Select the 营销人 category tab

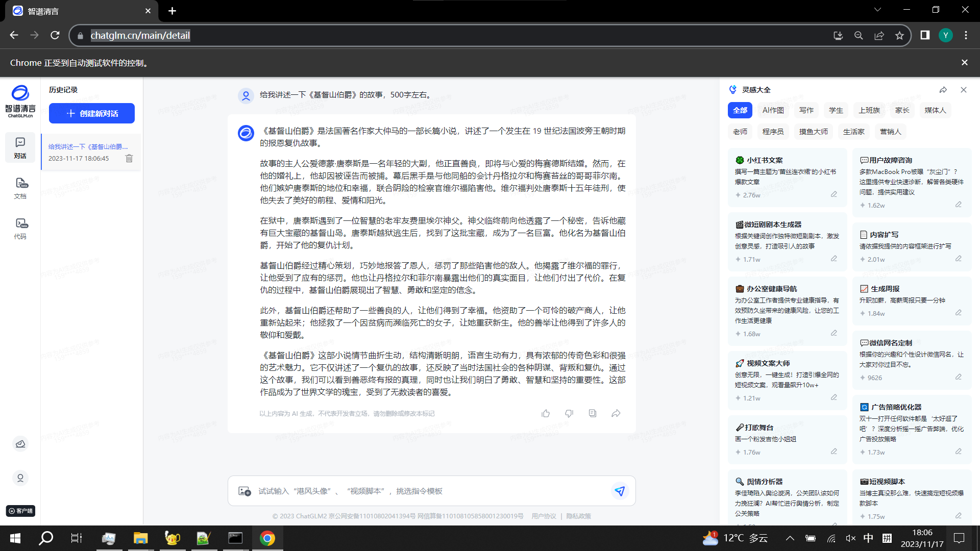891,132
